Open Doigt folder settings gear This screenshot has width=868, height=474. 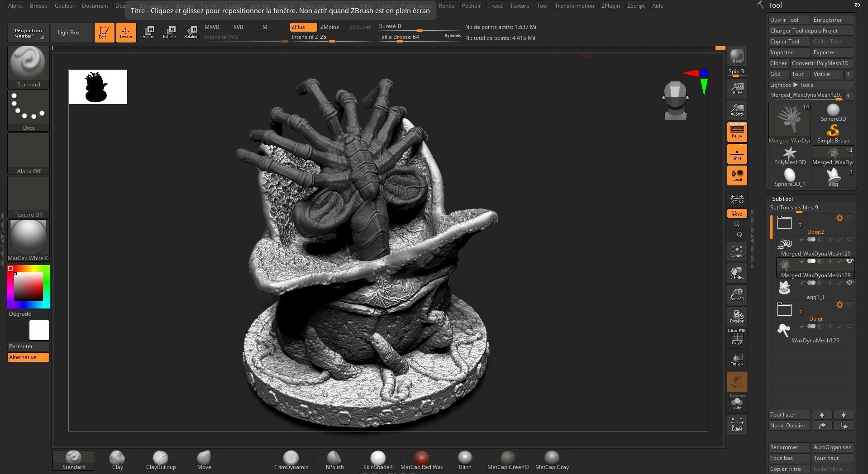coord(839,305)
